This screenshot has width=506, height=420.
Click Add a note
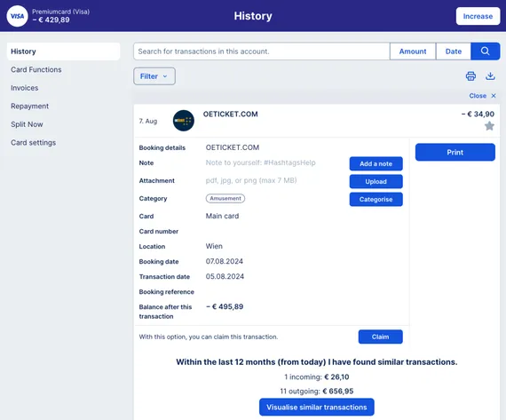376,163
